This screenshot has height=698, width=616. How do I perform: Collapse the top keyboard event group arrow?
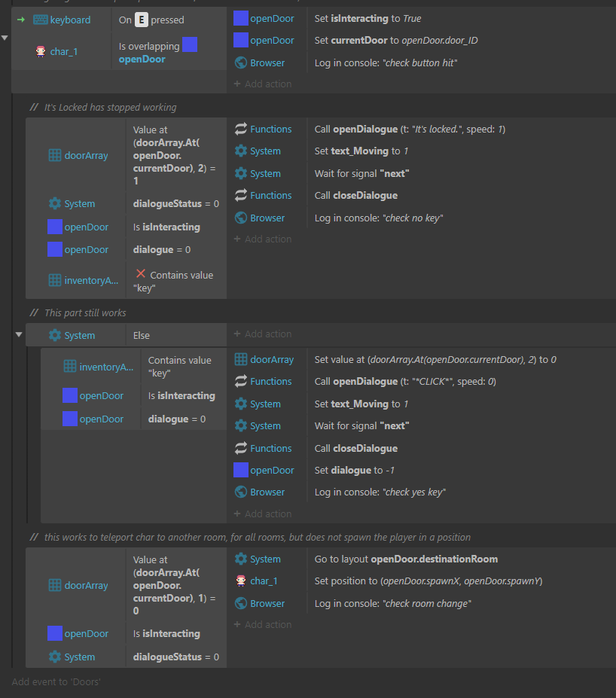[5, 38]
